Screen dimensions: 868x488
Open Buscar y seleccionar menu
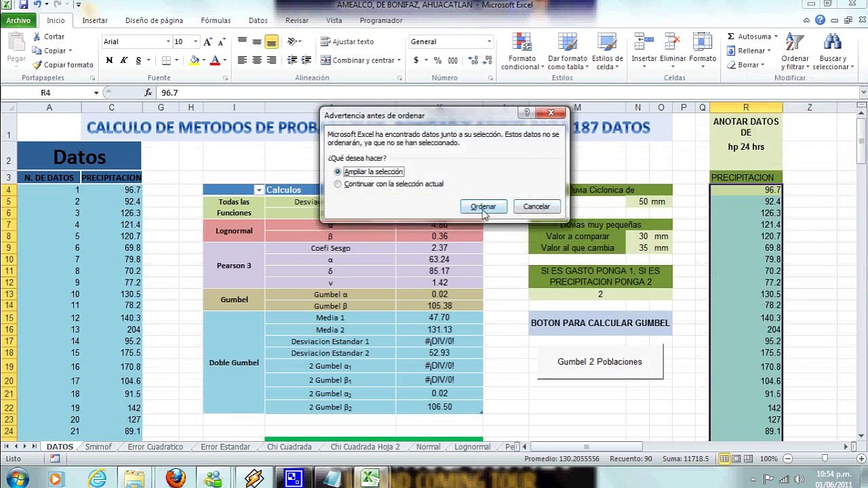[832, 52]
